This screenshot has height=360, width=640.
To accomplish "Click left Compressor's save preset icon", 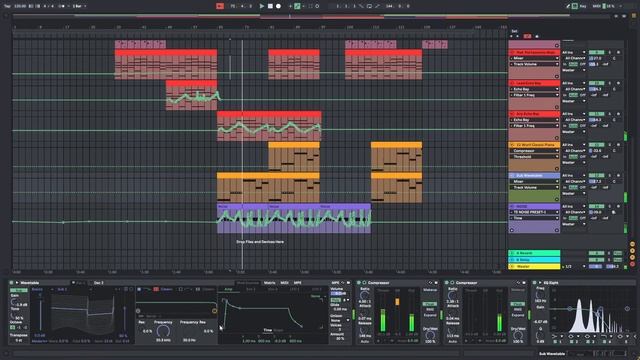I will coord(436,282).
